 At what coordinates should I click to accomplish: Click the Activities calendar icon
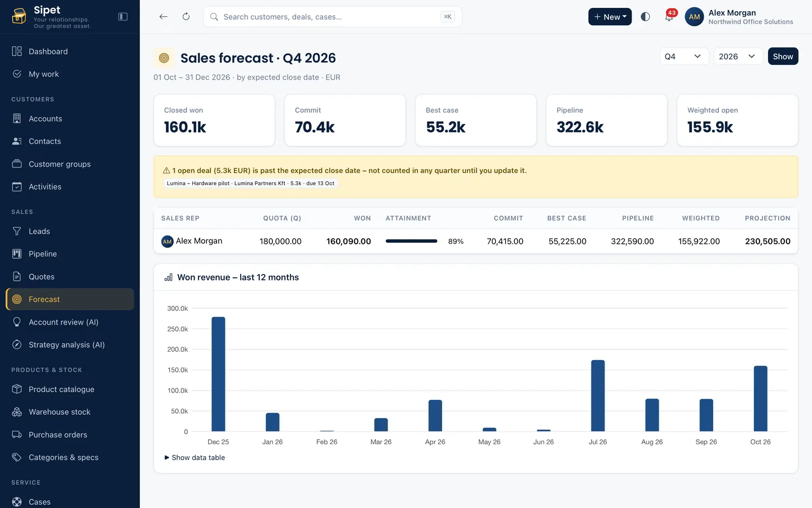tap(17, 186)
